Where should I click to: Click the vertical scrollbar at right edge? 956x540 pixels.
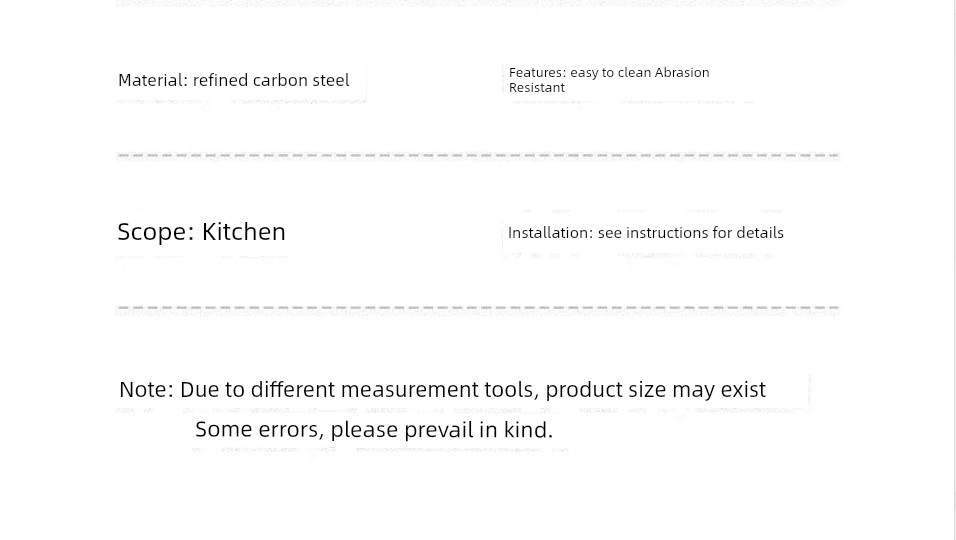[952, 270]
